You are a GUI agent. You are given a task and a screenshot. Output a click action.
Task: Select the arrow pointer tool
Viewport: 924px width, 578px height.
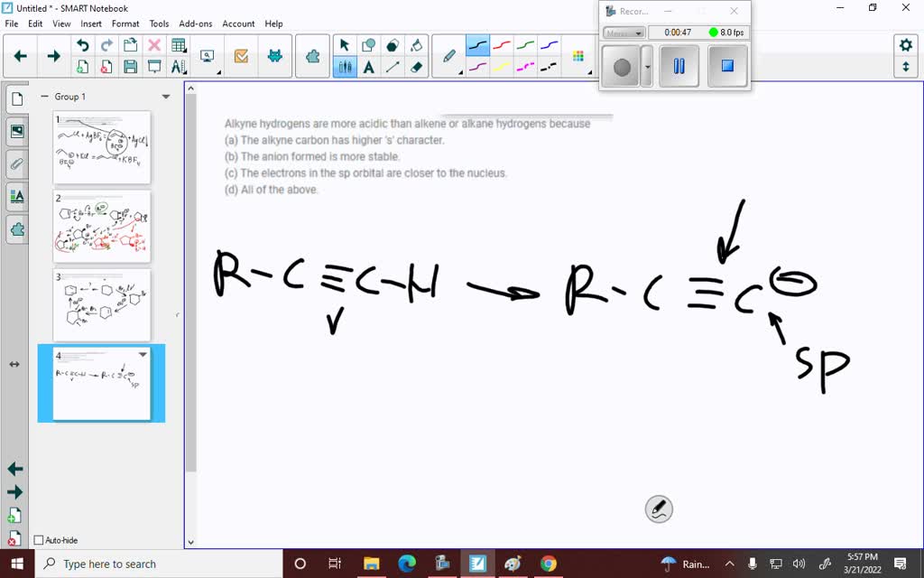(x=344, y=45)
